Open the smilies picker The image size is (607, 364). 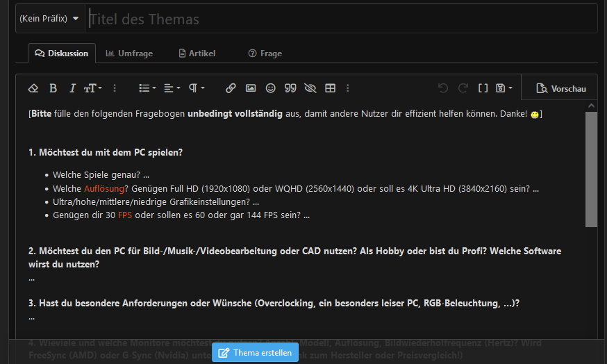271,88
